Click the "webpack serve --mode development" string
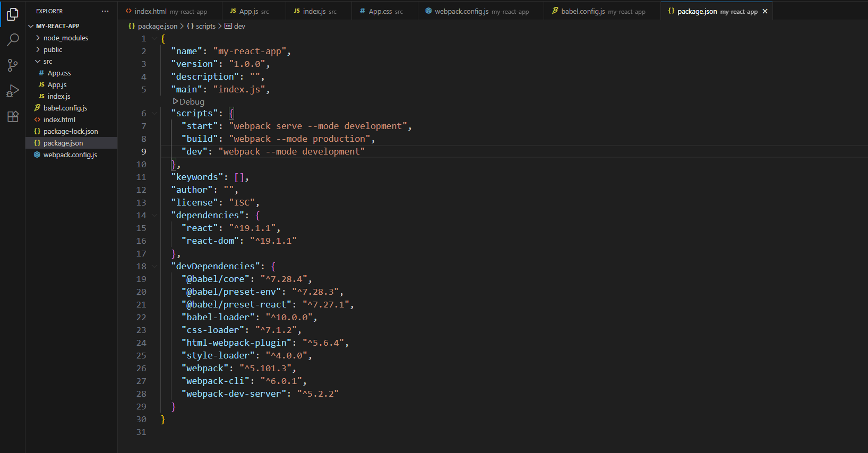 pyautogui.click(x=318, y=126)
